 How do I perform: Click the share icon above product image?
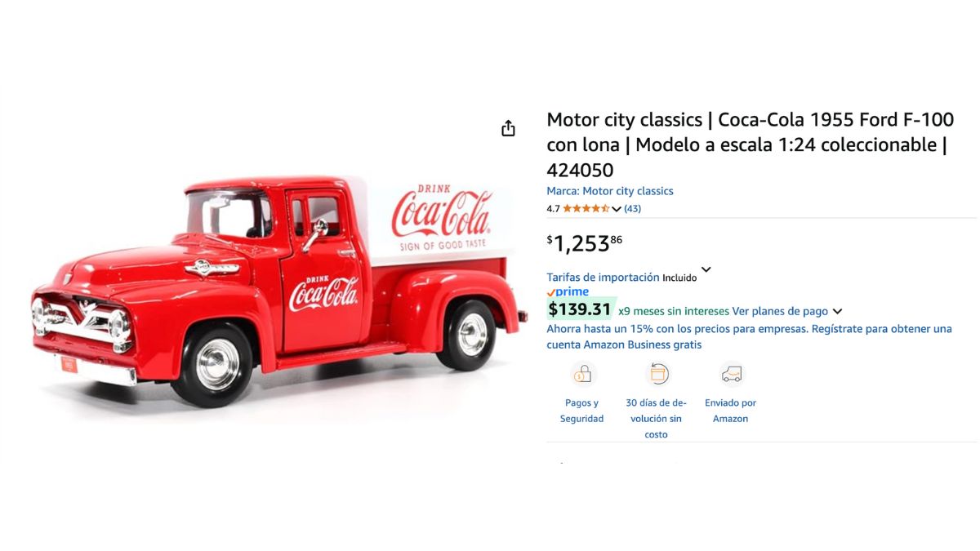(x=508, y=128)
